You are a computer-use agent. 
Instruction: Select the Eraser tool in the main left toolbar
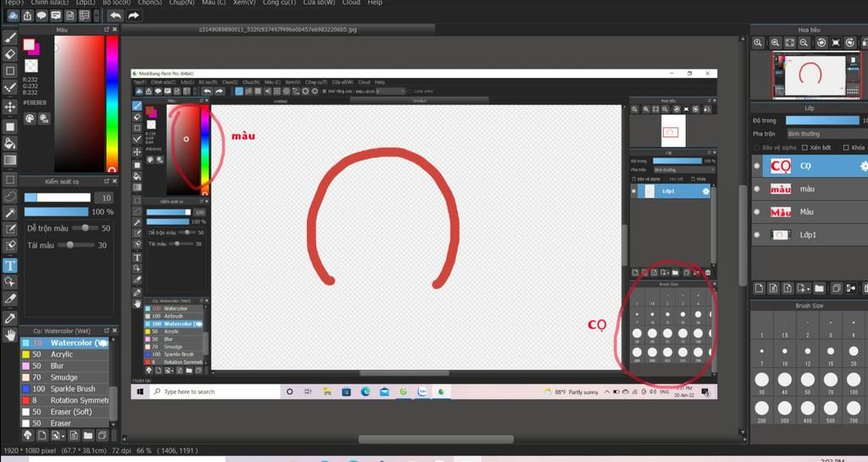click(x=10, y=53)
